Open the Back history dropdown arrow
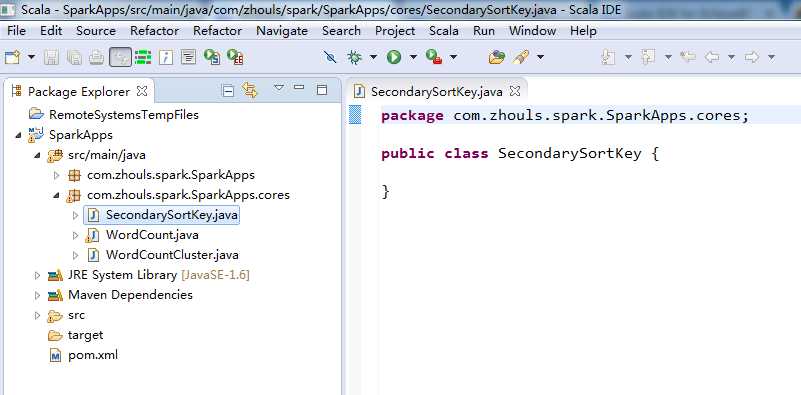Image resolution: width=801 pixels, height=395 pixels. (x=732, y=57)
